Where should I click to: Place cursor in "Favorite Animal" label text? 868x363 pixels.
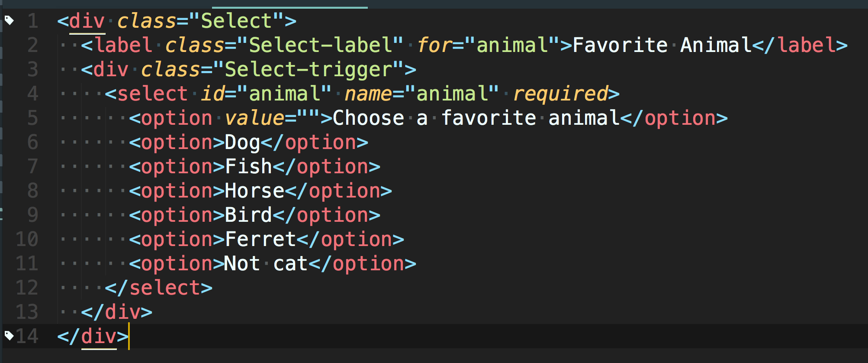(x=662, y=45)
